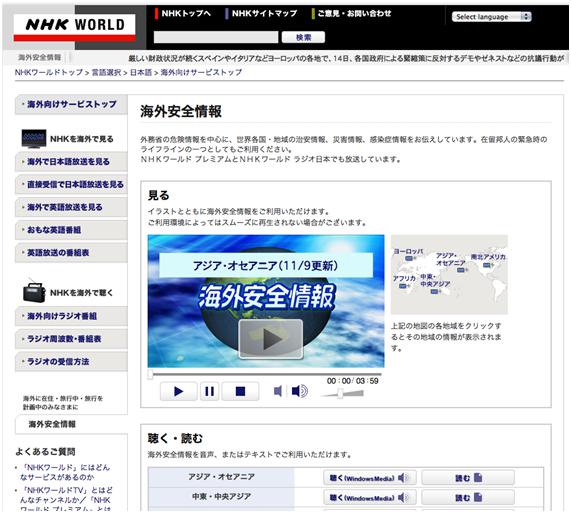Open the NHKサイトマップ link
This screenshot has height=513, width=571.
(x=264, y=13)
